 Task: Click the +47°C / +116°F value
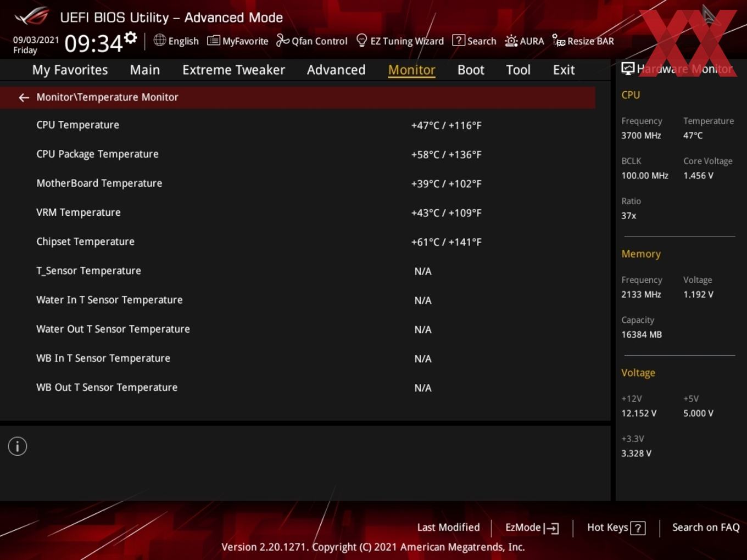(x=446, y=125)
